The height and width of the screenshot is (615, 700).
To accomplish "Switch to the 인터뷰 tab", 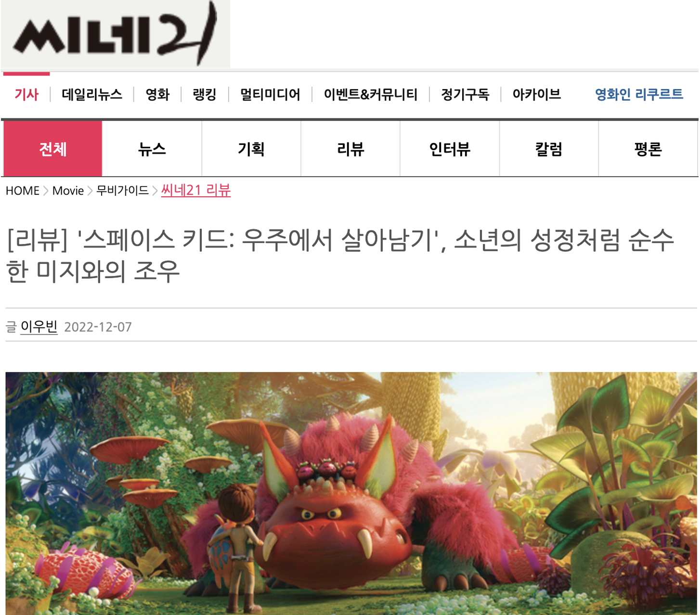I will pyautogui.click(x=450, y=149).
